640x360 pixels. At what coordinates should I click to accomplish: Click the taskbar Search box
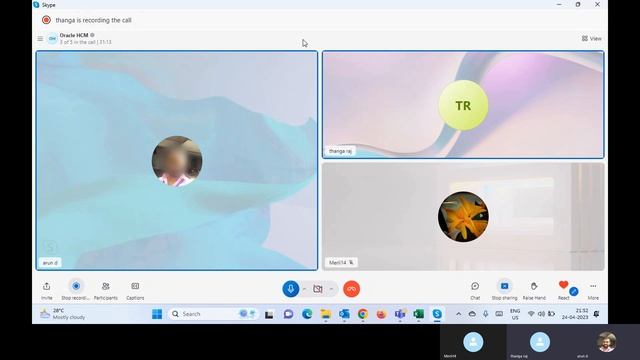tap(213, 314)
